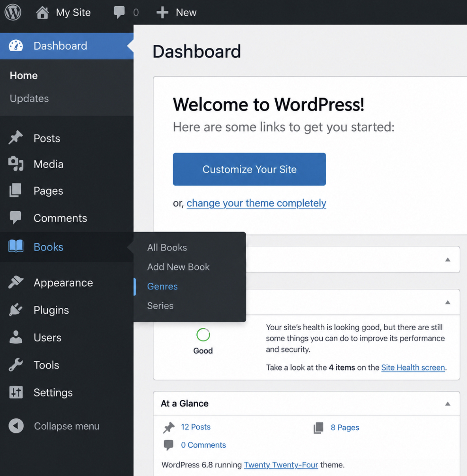Select Home under Dashboard
This screenshot has height=476, width=467.
click(24, 75)
